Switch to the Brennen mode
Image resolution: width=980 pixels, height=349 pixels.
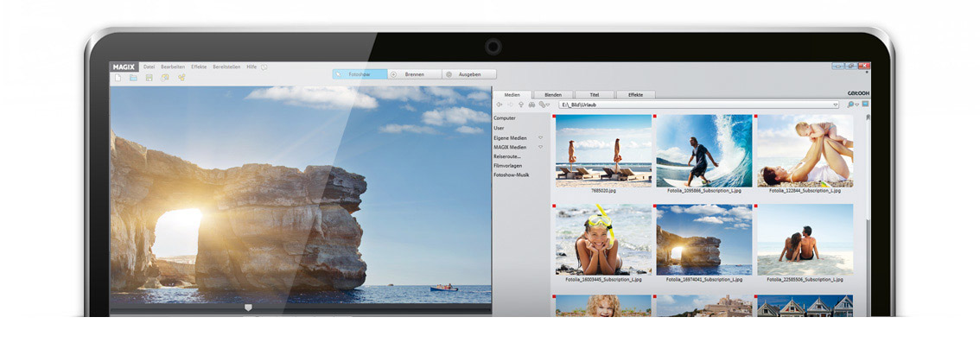(x=414, y=74)
